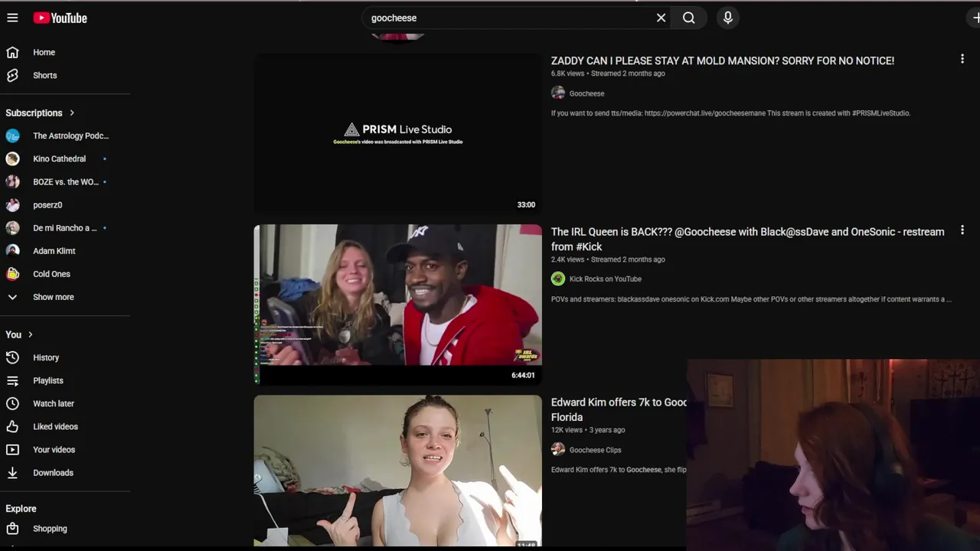Viewport: 980px width, 551px height.
Task: Click the Create plus icon
Action: tap(975, 18)
